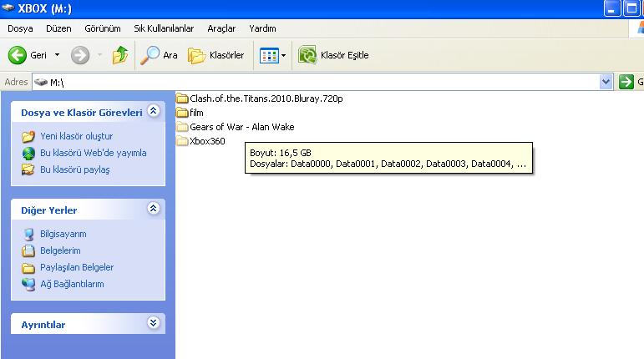Image resolution: width=644 pixels, height=359 pixels.
Task: Click the grey forward arrow button
Action: click(x=79, y=55)
